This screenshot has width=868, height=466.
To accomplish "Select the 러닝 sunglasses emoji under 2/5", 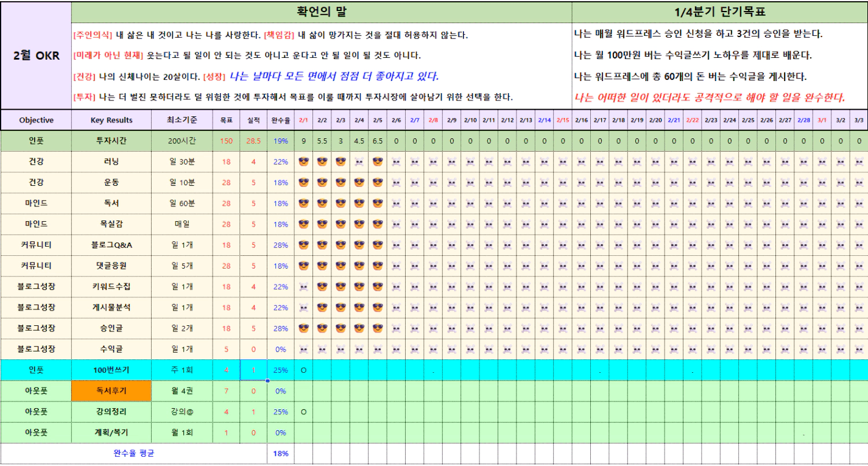I will point(378,162).
